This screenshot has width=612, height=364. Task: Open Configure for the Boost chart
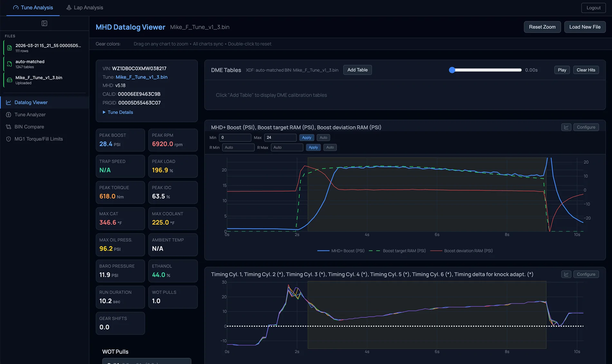(x=586, y=127)
